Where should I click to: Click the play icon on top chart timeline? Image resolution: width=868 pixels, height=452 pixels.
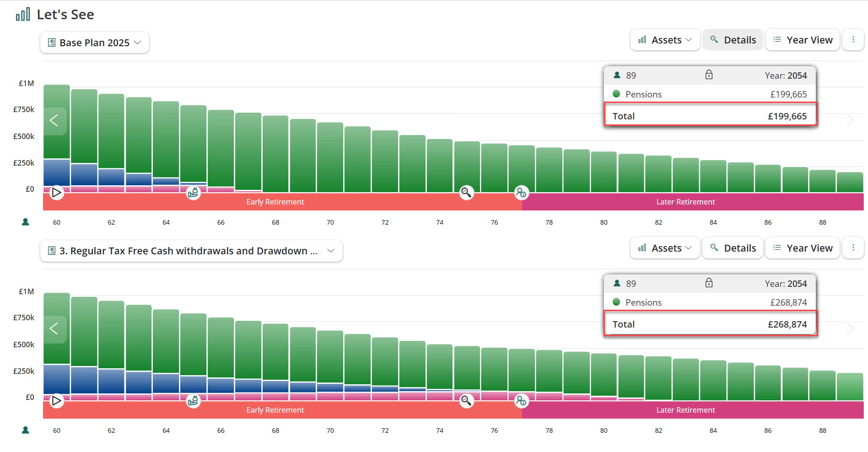click(x=56, y=193)
